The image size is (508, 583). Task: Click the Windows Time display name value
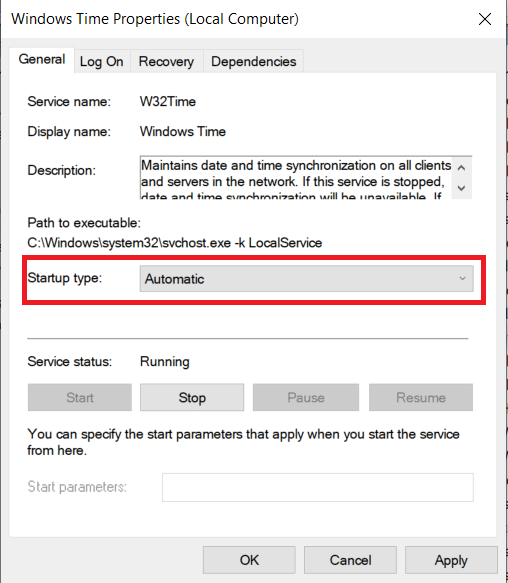(183, 132)
